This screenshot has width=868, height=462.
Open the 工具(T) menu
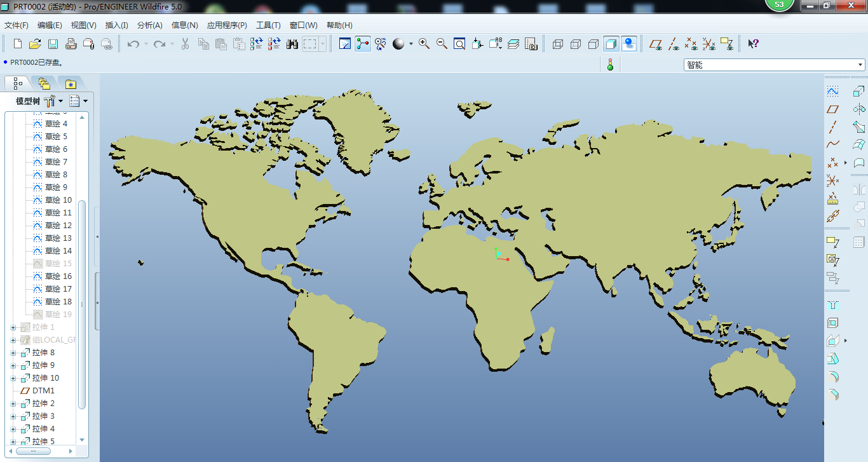pyautogui.click(x=268, y=25)
